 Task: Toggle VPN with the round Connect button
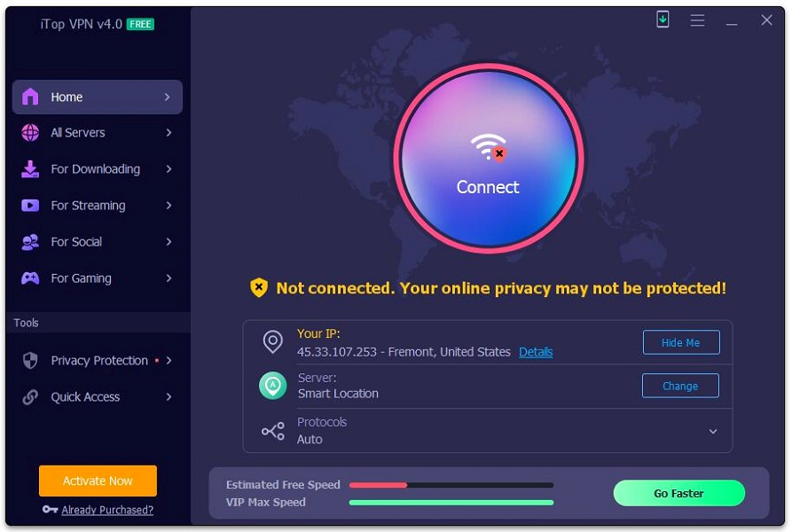click(x=489, y=159)
